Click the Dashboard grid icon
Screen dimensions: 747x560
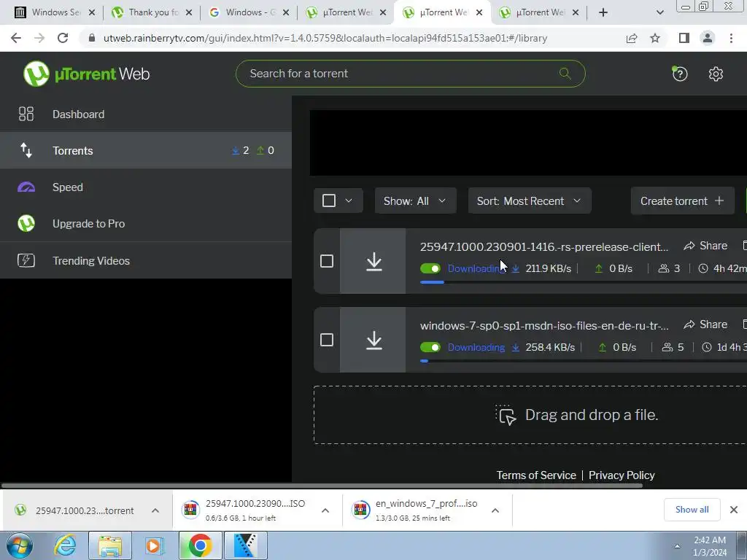click(x=26, y=114)
